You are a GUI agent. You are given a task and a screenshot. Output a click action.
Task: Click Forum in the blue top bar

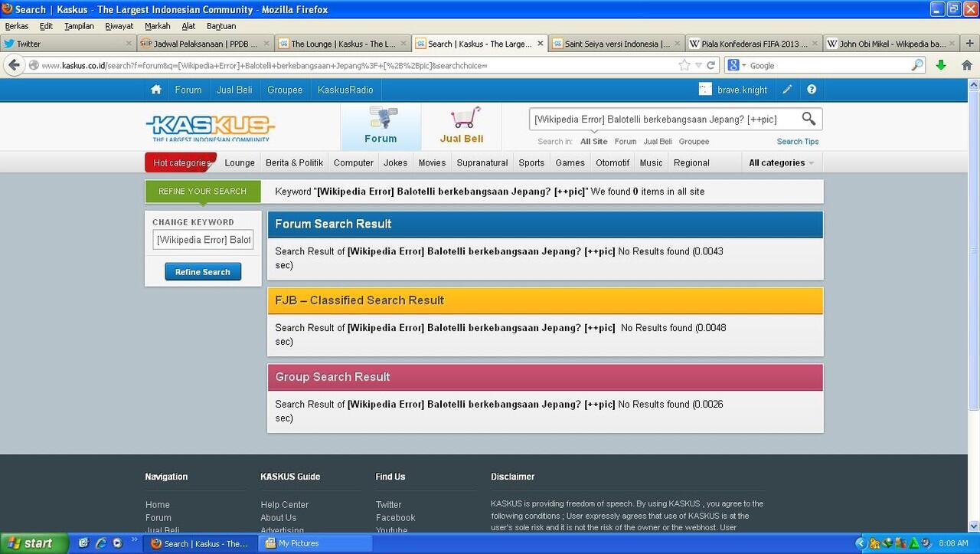point(188,90)
